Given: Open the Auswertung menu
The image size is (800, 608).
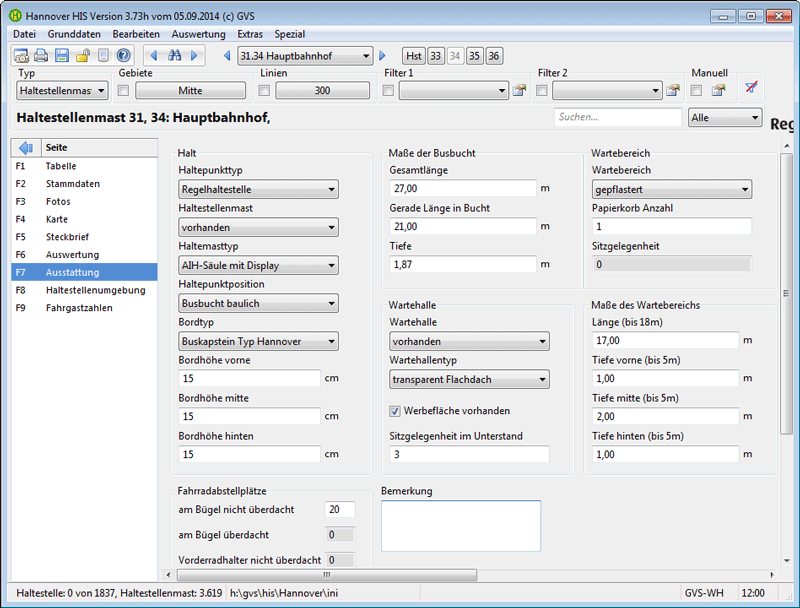Looking at the screenshot, I should pos(198,34).
